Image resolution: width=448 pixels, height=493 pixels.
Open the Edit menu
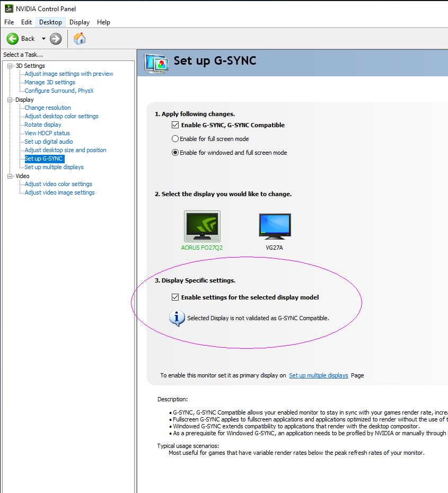click(27, 22)
